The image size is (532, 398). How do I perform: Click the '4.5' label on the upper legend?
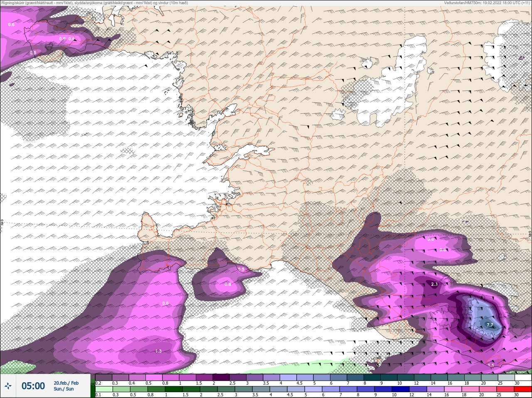pos(299,383)
